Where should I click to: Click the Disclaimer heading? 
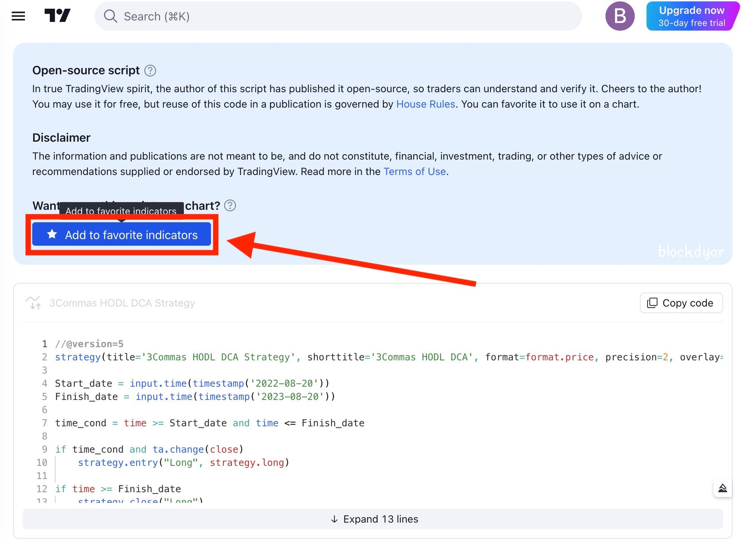pyautogui.click(x=61, y=138)
